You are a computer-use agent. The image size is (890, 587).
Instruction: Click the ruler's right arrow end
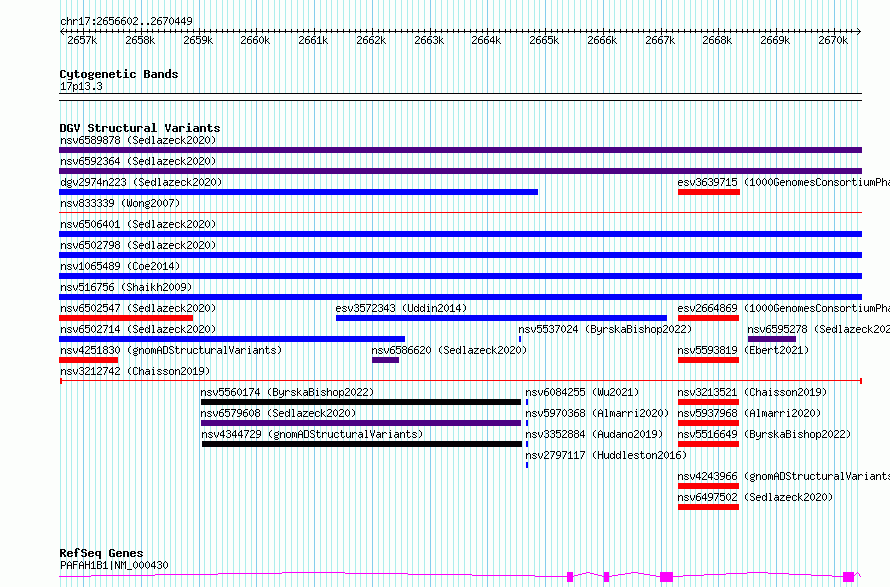coord(859,32)
